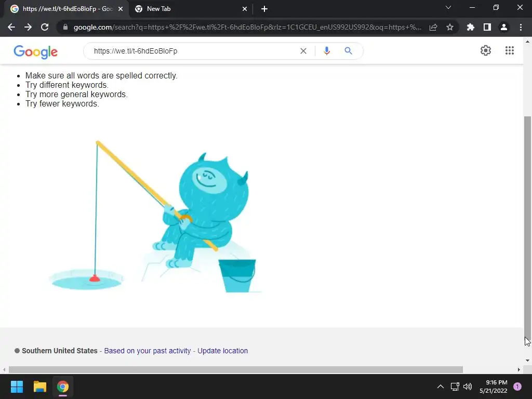The height and width of the screenshot is (399, 532).
Task: Click Update location link
Action: tap(222, 351)
